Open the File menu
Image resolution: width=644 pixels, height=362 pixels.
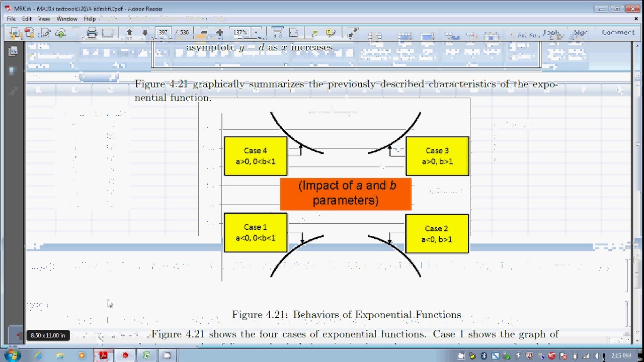point(11,19)
